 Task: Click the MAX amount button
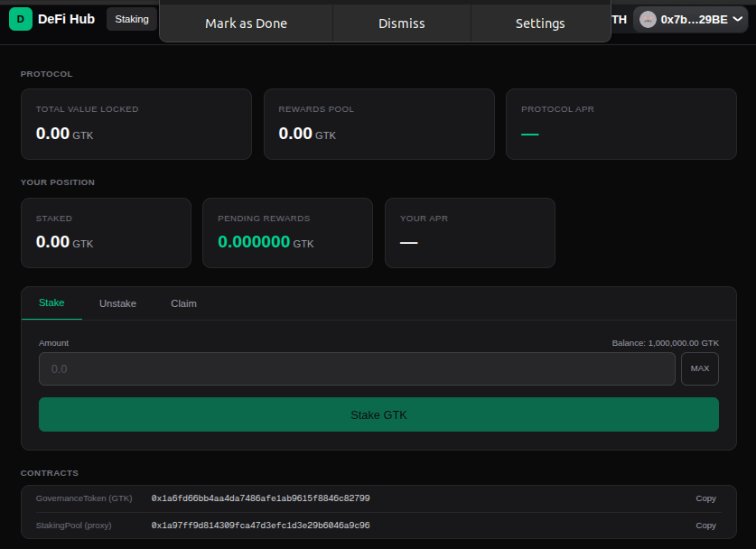point(700,368)
